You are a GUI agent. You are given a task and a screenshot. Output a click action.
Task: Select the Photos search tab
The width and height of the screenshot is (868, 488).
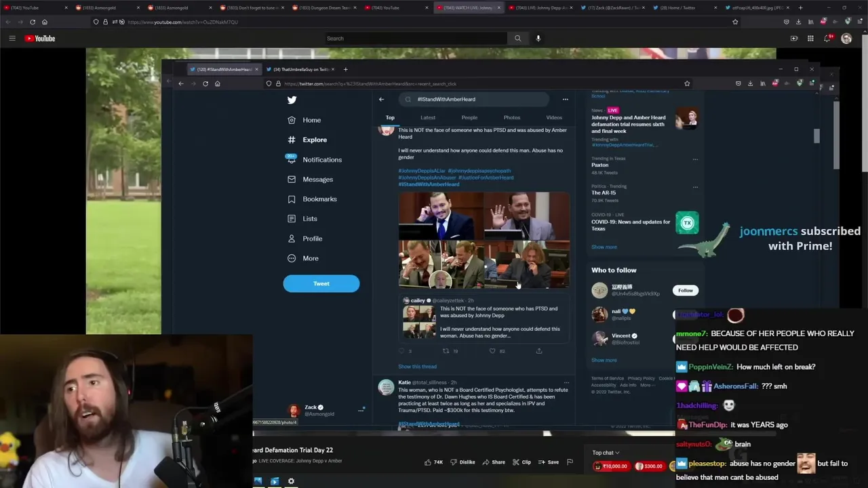pyautogui.click(x=512, y=118)
